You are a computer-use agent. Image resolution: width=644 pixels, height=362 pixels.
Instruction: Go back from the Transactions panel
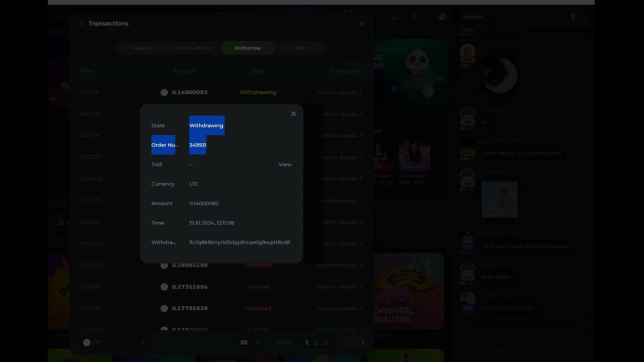pos(81,24)
